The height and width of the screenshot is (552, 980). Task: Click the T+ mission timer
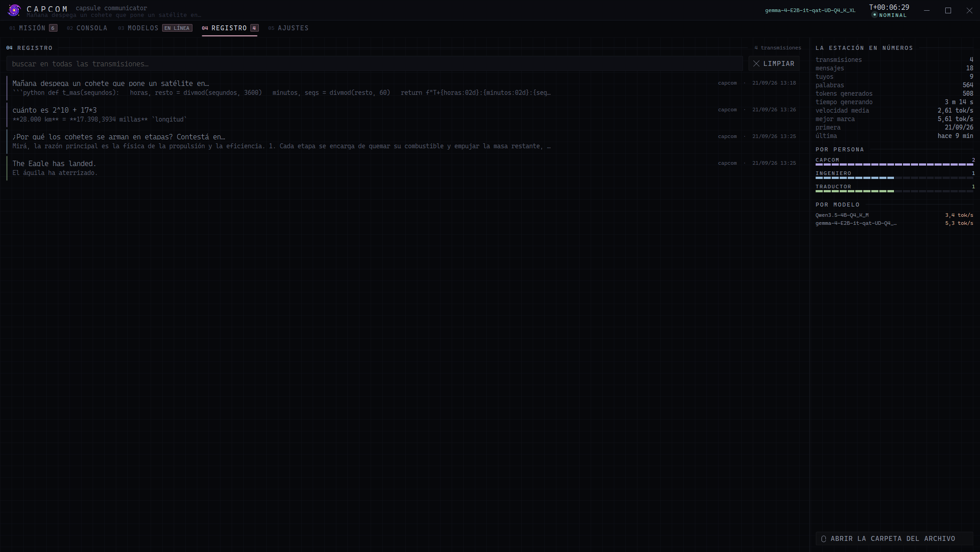click(x=889, y=7)
